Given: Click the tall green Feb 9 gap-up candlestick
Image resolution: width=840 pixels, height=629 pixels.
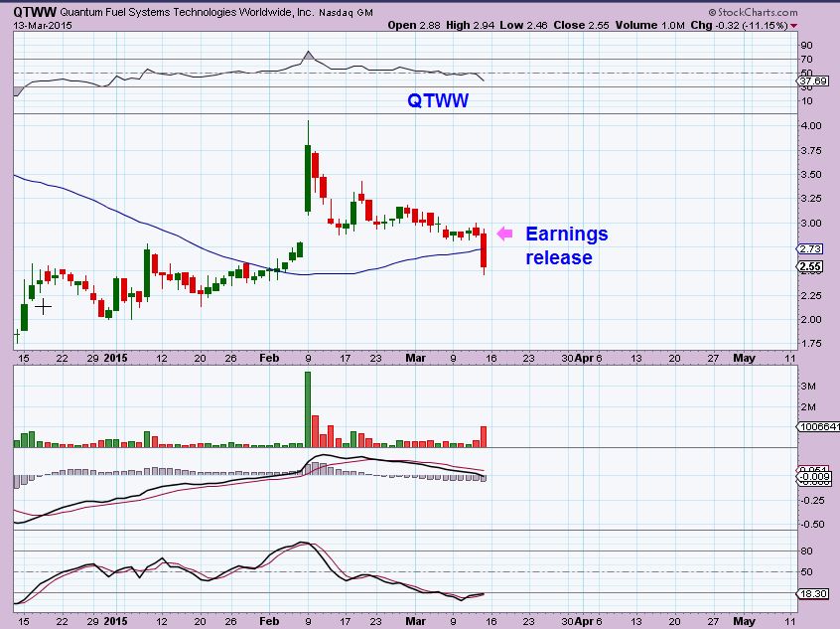Looking at the screenshot, I should coord(308,178).
